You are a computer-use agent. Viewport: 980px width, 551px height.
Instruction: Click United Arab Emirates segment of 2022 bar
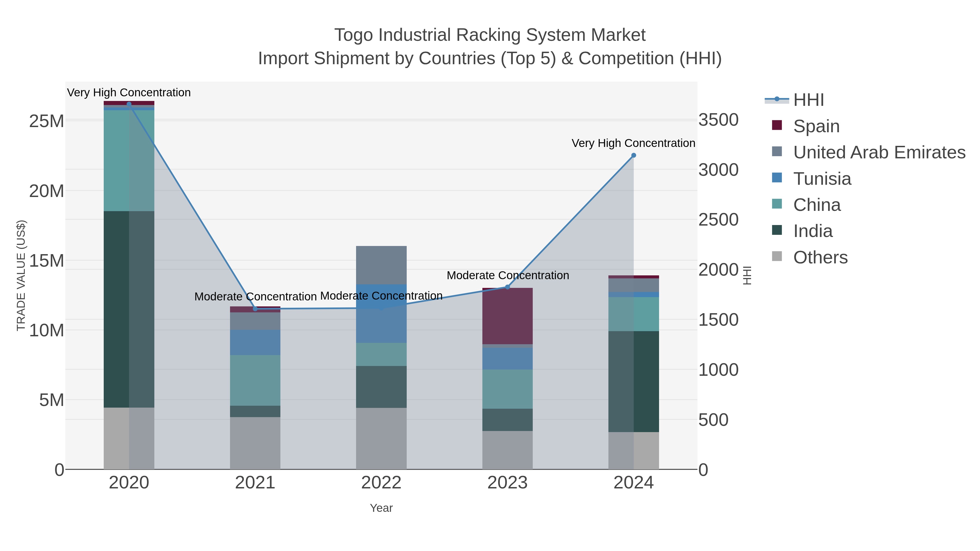382,265
